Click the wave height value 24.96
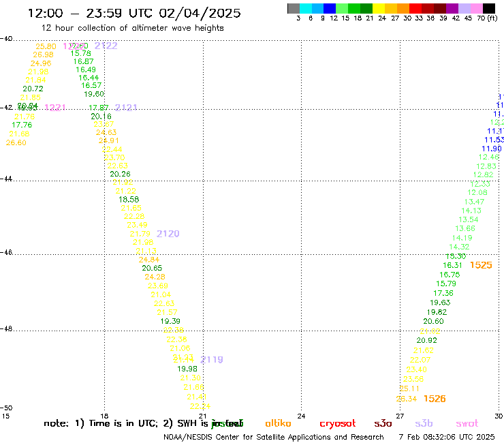Screen dimensions: 504x443 [41, 63]
